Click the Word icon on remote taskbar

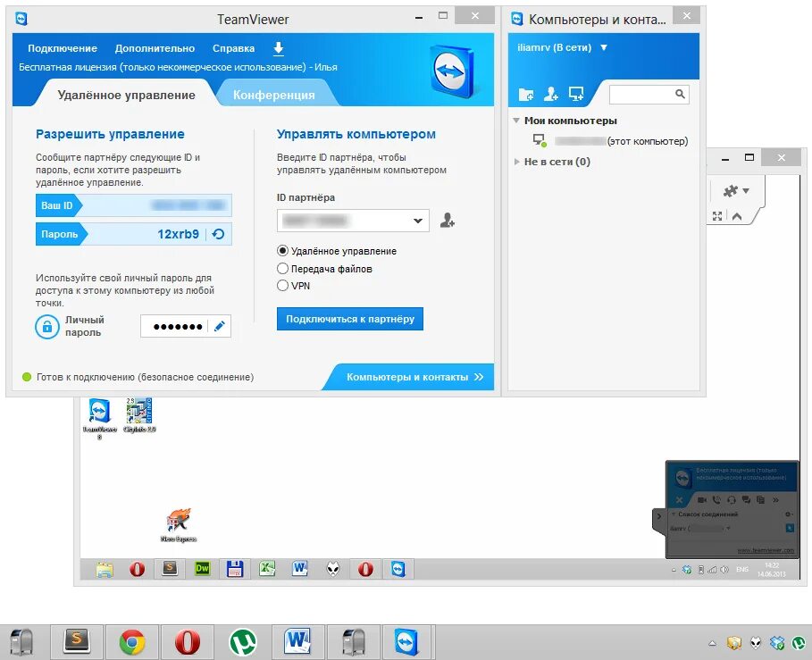click(300, 569)
